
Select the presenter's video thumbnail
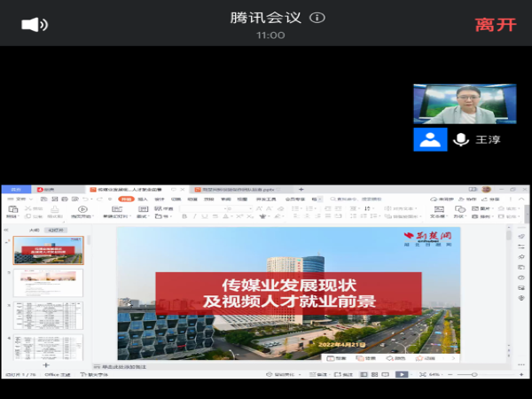tap(465, 104)
